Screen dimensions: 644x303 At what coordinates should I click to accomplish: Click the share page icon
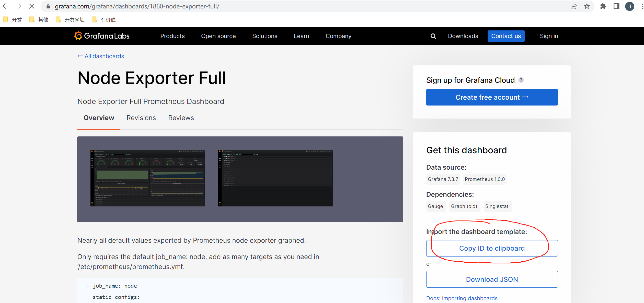[573, 6]
